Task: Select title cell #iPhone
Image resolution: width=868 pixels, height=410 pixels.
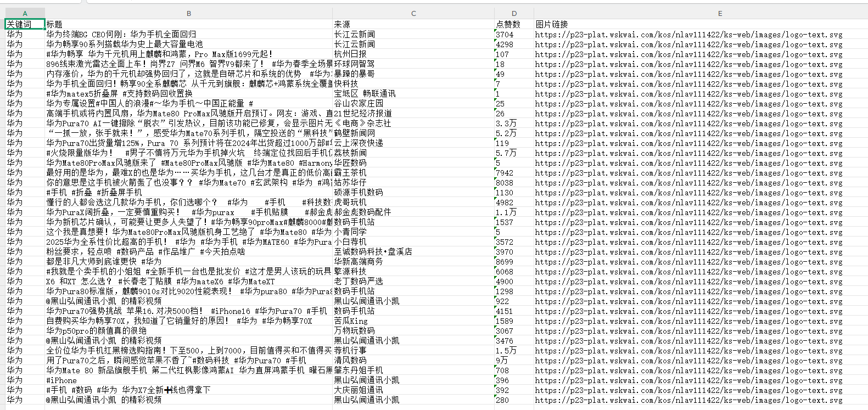Action: (x=189, y=380)
